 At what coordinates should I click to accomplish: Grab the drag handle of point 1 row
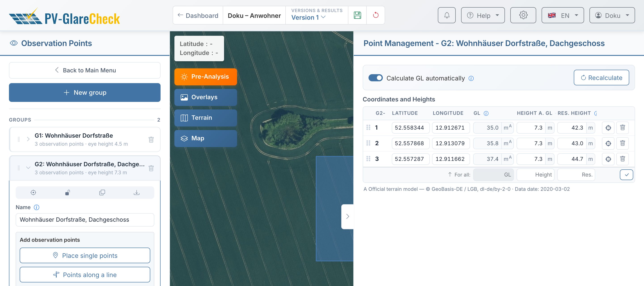(368, 128)
